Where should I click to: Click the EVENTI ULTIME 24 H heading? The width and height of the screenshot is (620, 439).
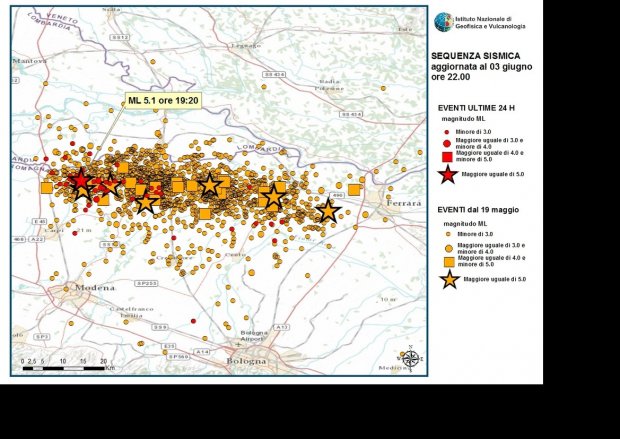(x=482, y=106)
